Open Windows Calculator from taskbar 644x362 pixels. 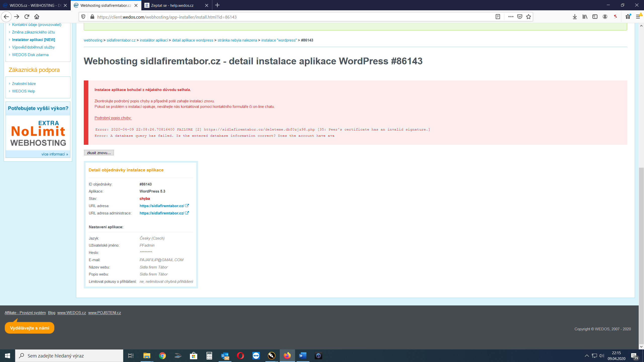(x=209, y=356)
